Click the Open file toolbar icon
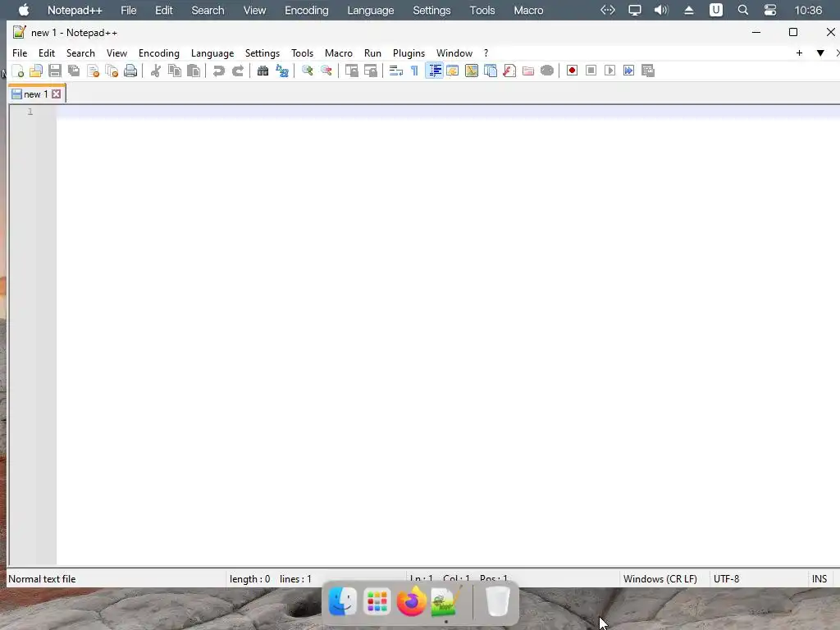840x630 pixels. (36, 71)
